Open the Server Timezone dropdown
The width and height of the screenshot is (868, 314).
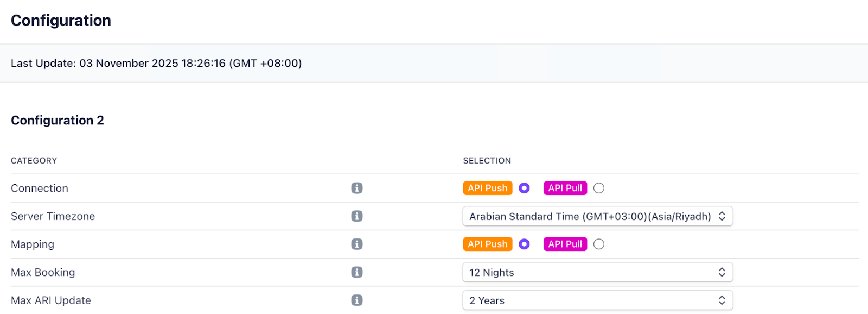point(597,216)
